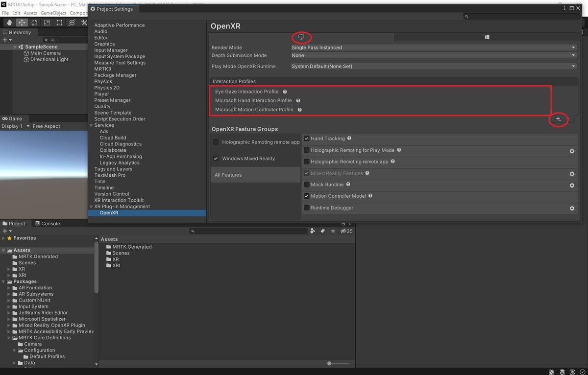Open Player settings in Project Settings
The height and width of the screenshot is (375, 588).
pyautogui.click(x=102, y=94)
